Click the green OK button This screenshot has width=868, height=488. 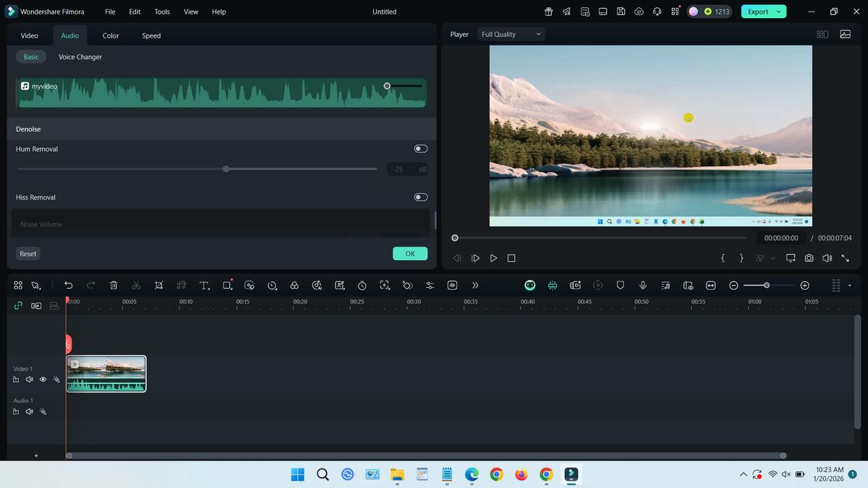[409, 254]
